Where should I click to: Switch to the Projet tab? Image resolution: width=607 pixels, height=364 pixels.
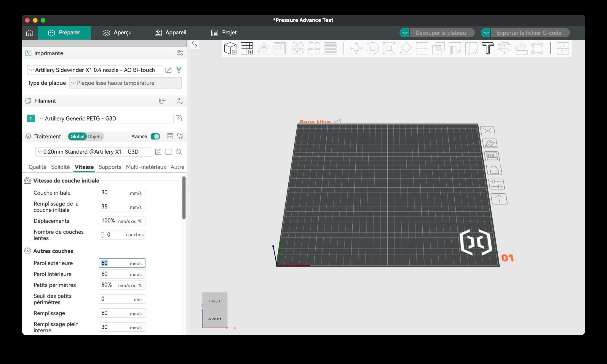point(224,33)
